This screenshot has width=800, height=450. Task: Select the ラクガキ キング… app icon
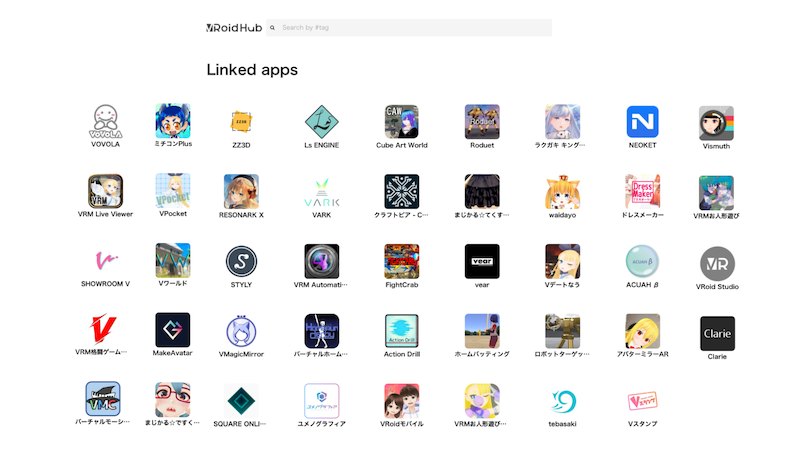(562, 122)
